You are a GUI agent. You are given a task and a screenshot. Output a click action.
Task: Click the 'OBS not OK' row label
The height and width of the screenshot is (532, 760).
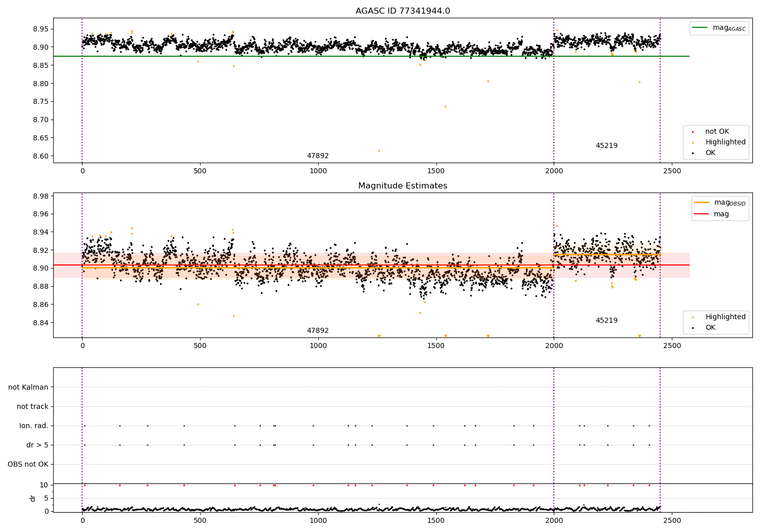click(x=28, y=465)
